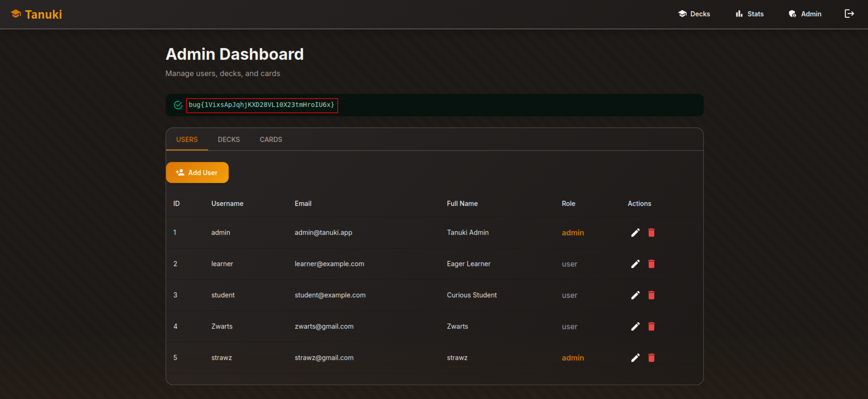Click trash icon for Zwarts user
The width and height of the screenshot is (868, 399).
[x=651, y=326]
